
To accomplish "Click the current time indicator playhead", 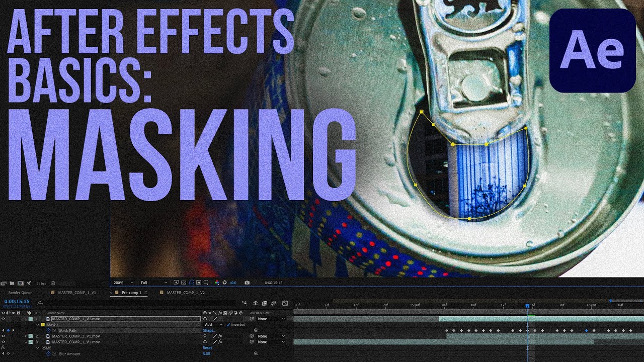I will [x=527, y=306].
